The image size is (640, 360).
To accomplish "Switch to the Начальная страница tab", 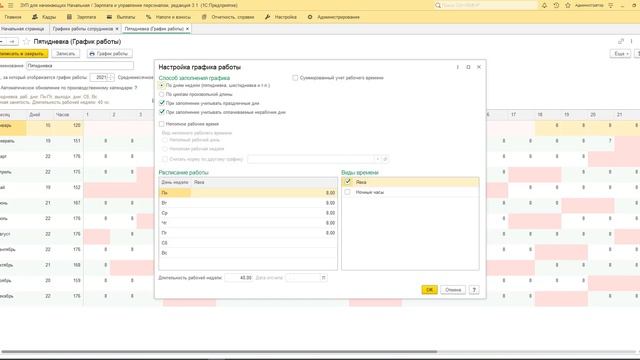I will (22, 29).
